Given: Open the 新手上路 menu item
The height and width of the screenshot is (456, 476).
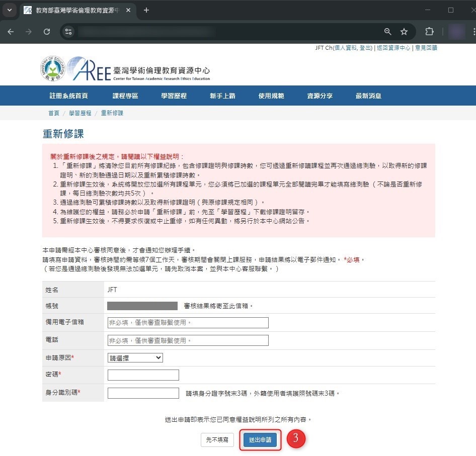Looking at the screenshot, I should click(x=222, y=96).
